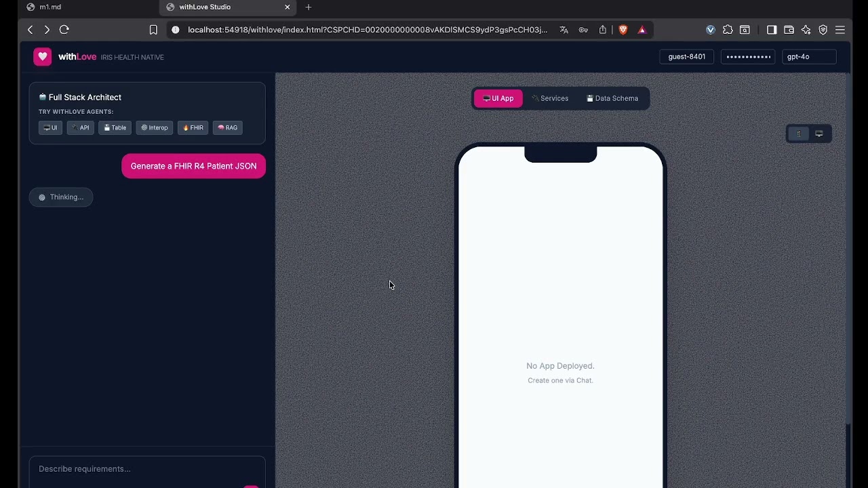Screen dimensions: 868x488
Task: Switch preview to desktop monitor view
Action: coord(818,134)
